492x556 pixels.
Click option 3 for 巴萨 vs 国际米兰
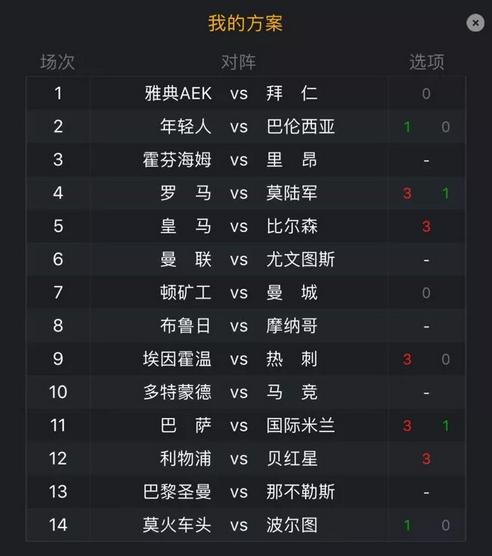point(407,426)
